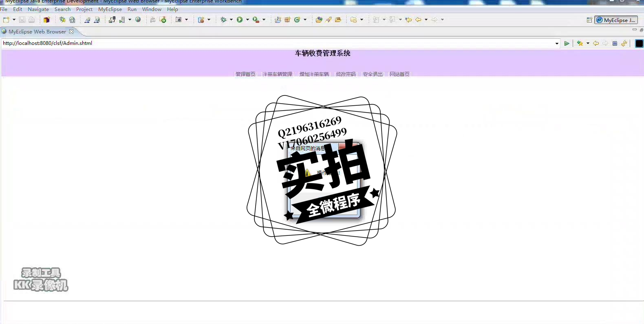Click the add bookmark star icon
644x324 pixels.
(x=580, y=43)
